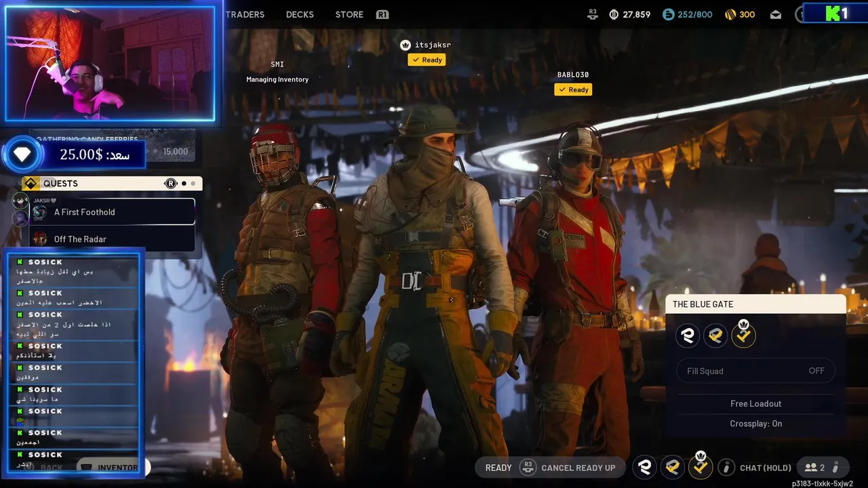
Task: Open the TRADERS tab
Action: click(245, 14)
